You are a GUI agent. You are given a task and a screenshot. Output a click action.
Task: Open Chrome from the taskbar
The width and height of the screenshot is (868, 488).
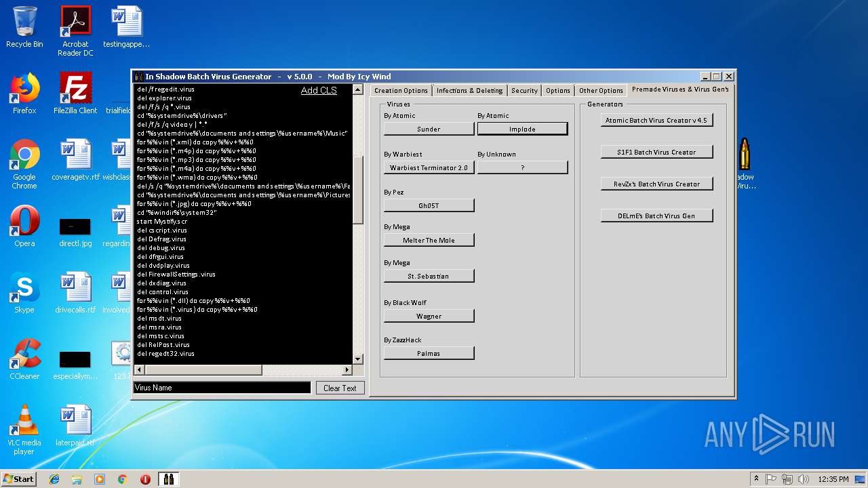[122, 479]
